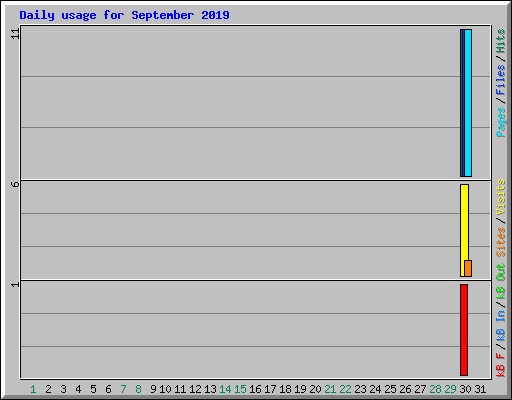512x400 pixels.
Task: Click the yellow Visits bar for day 30
Action: [464, 230]
